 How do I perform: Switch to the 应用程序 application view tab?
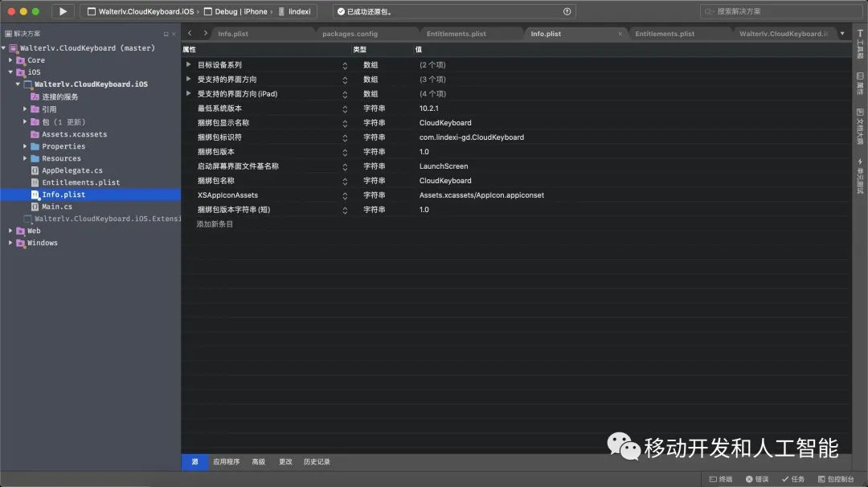pyautogui.click(x=227, y=462)
